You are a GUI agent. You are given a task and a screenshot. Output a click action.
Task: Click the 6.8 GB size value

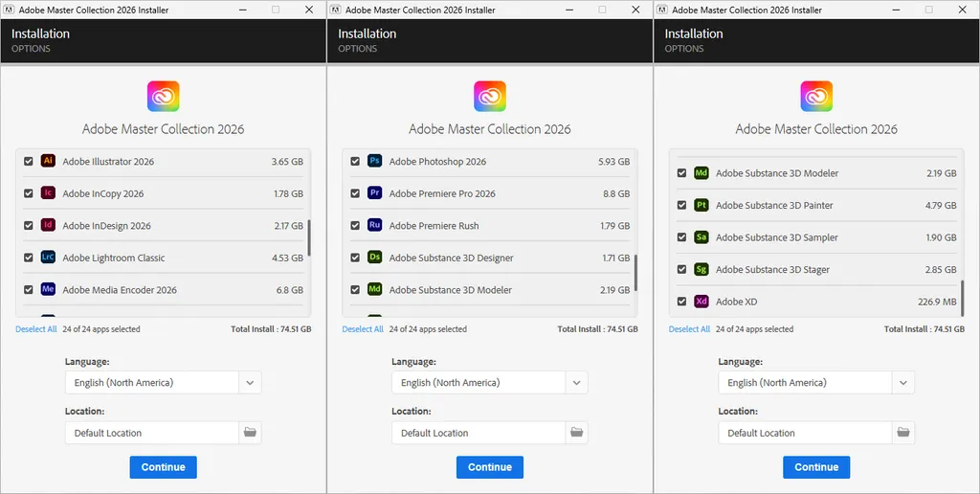[x=289, y=289]
